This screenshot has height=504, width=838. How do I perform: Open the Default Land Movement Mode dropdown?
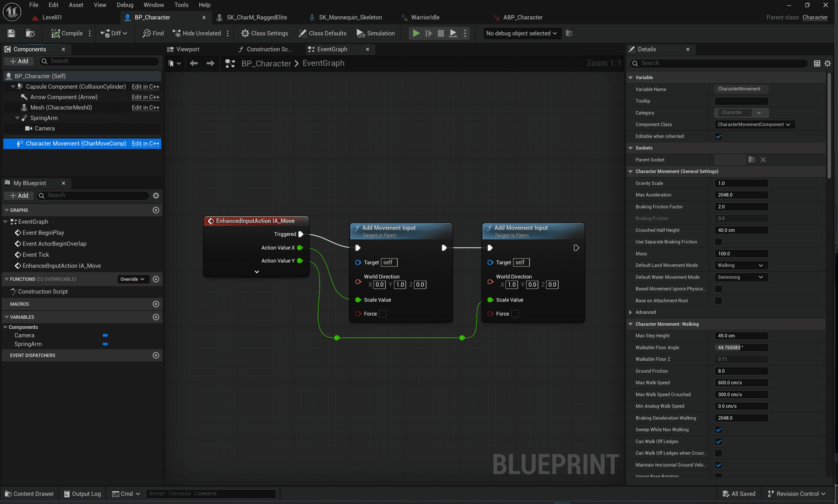tap(741, 265)
